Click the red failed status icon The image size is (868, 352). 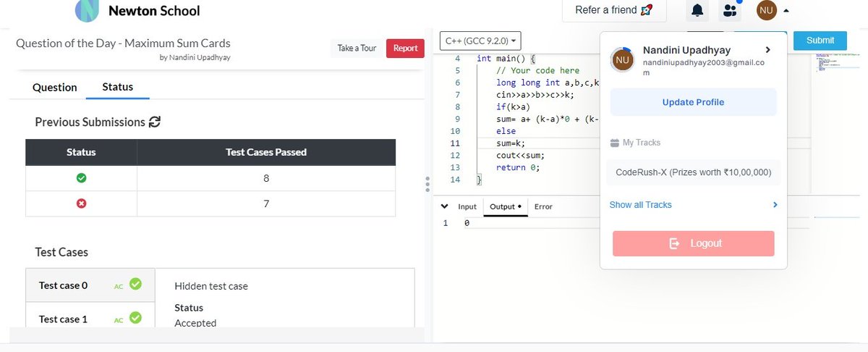point(81,204)
